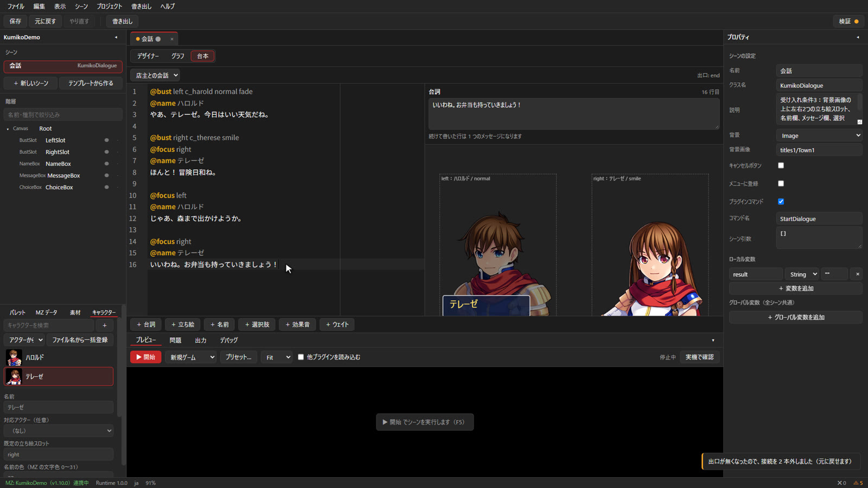Switch to the MZ データ tab
The height and width of the screenshot is (488, 868).
[46, 313]
